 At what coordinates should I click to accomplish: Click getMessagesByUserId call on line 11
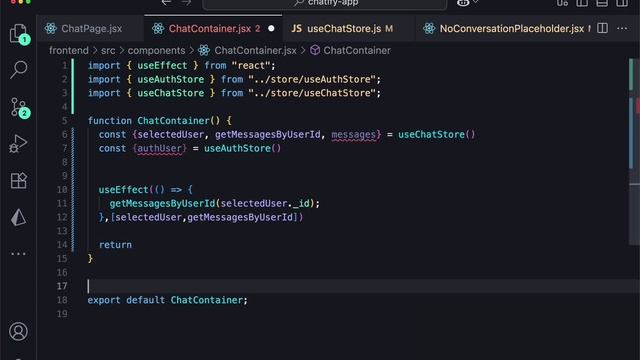tap(162, 203)
